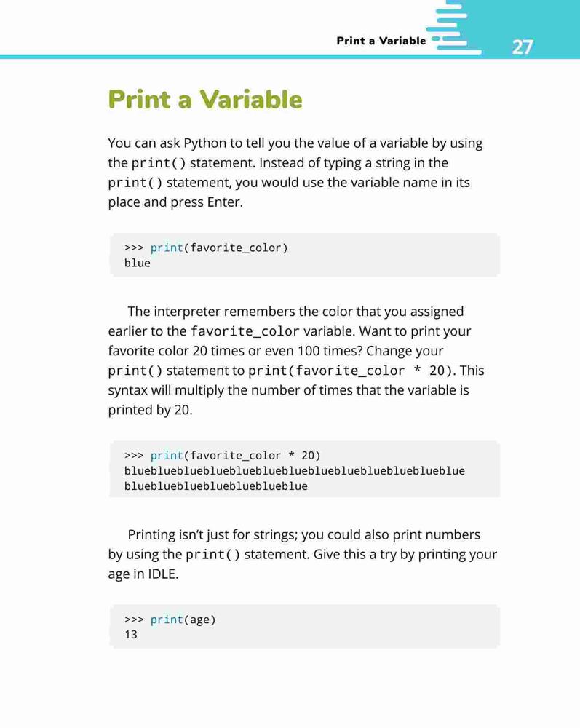Click the first paragraph starting You can ask

tap(295, 173)
